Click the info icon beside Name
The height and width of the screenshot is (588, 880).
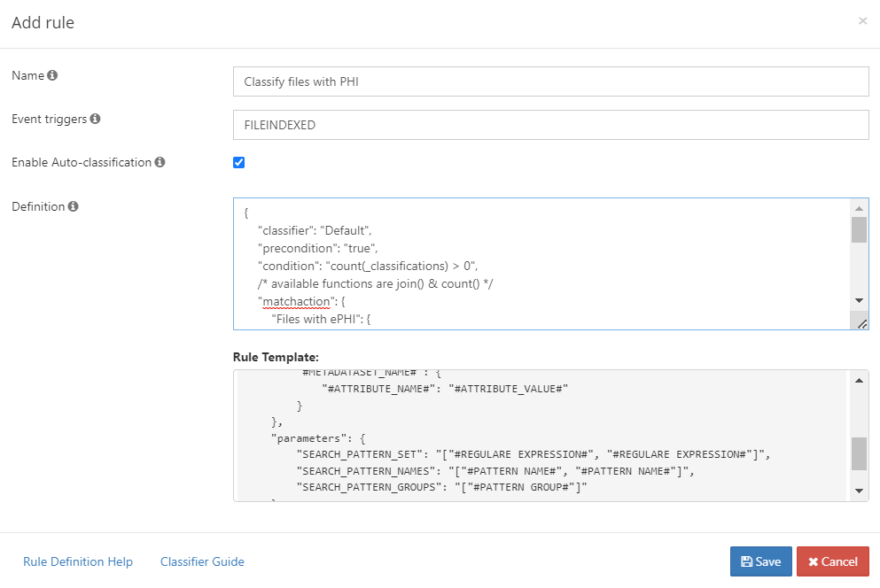[52, 76]
